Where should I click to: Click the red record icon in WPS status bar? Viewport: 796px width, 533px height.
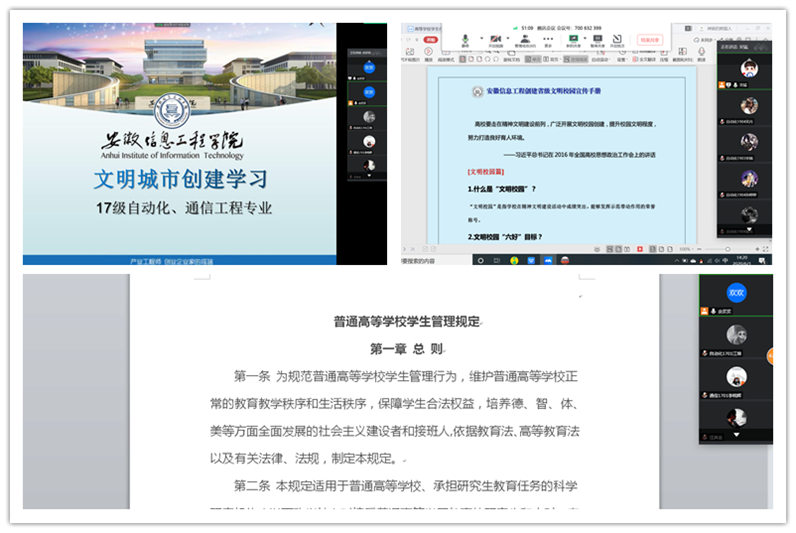[x=640, y=249]
